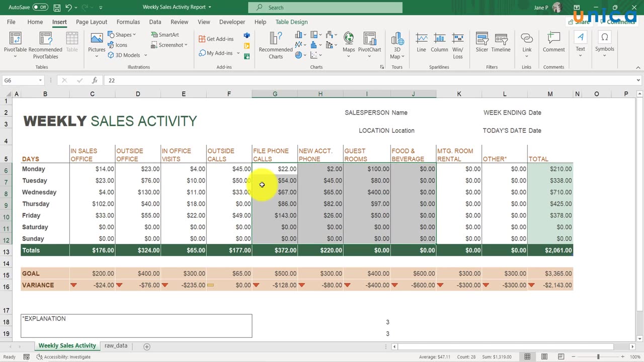
Task: Click Get Add-ins
Action: click(216, 39)
